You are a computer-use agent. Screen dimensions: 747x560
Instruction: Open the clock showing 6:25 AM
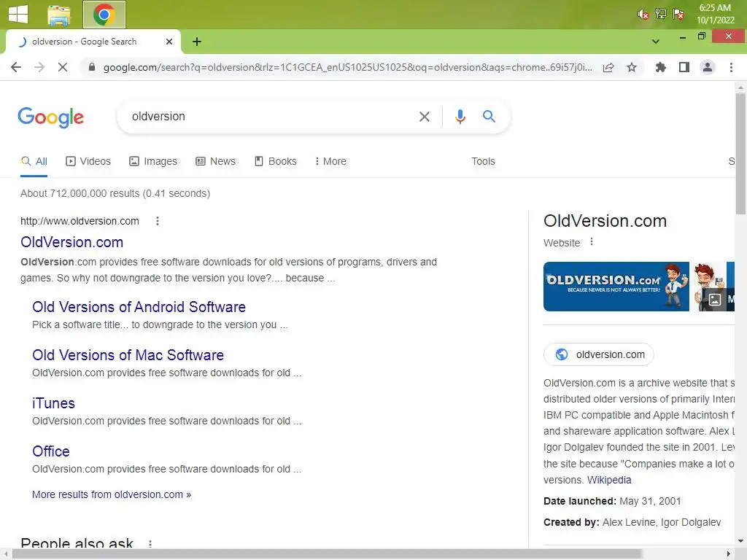pyautogui.click(x=715, y=14)
